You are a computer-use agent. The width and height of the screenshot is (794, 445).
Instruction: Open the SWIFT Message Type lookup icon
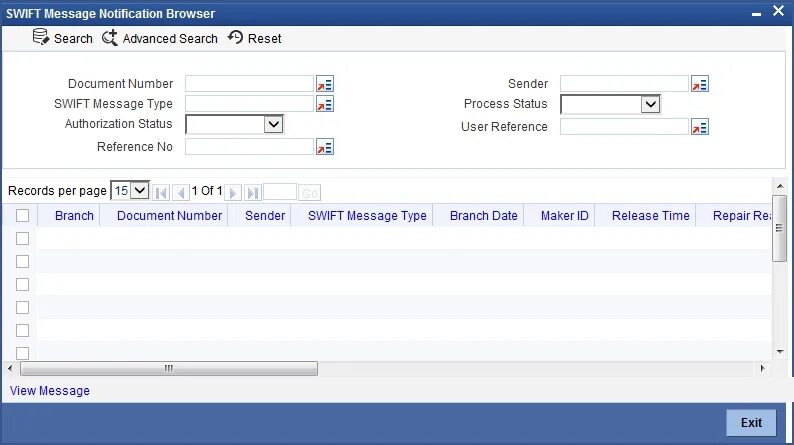coord(325,104)
